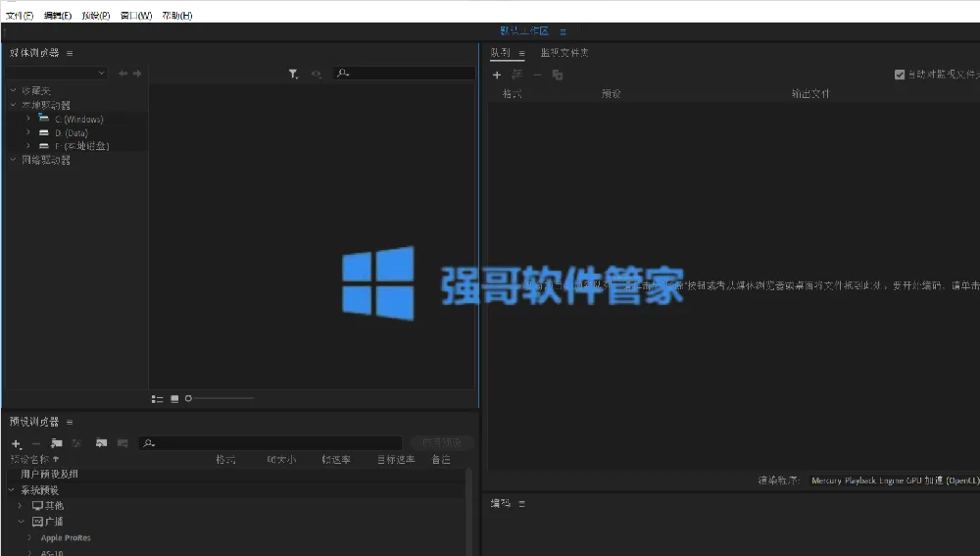Select the 收藏夹 tree row
Image resolution: width=980 pixels, height=556 pixels.
(x=36, y=90)
